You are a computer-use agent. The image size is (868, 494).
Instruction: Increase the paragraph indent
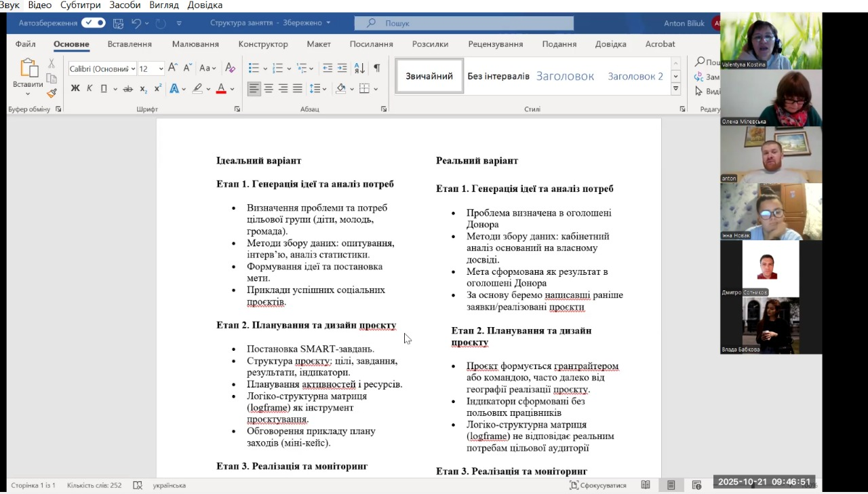tap(342, 68)
